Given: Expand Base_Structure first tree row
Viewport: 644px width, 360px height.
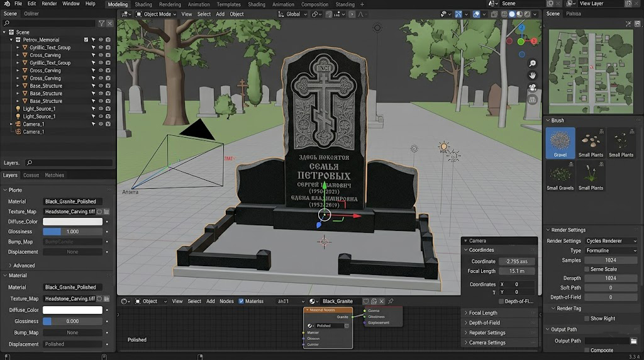Looking at the screenshot, I should [x=18, y=86].
